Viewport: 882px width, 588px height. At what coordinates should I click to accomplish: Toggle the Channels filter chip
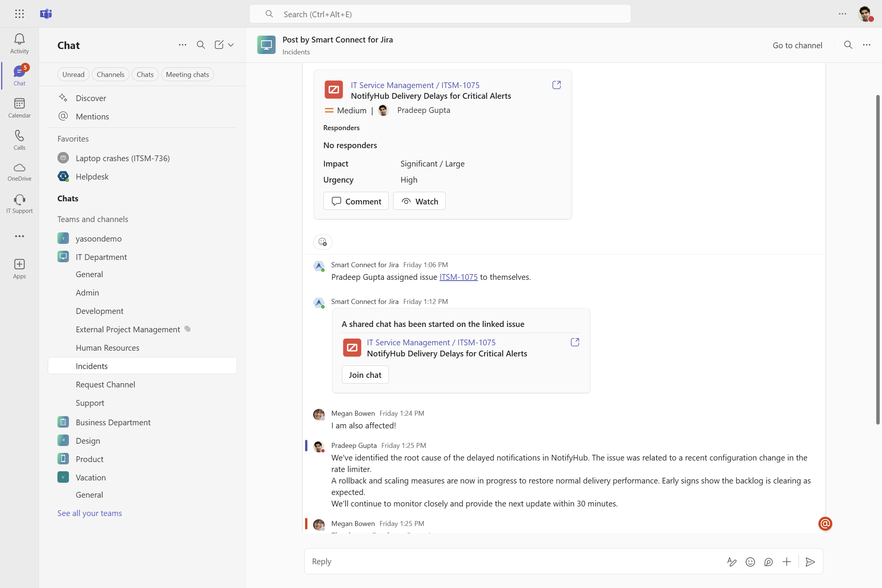[x=110, y=74]
